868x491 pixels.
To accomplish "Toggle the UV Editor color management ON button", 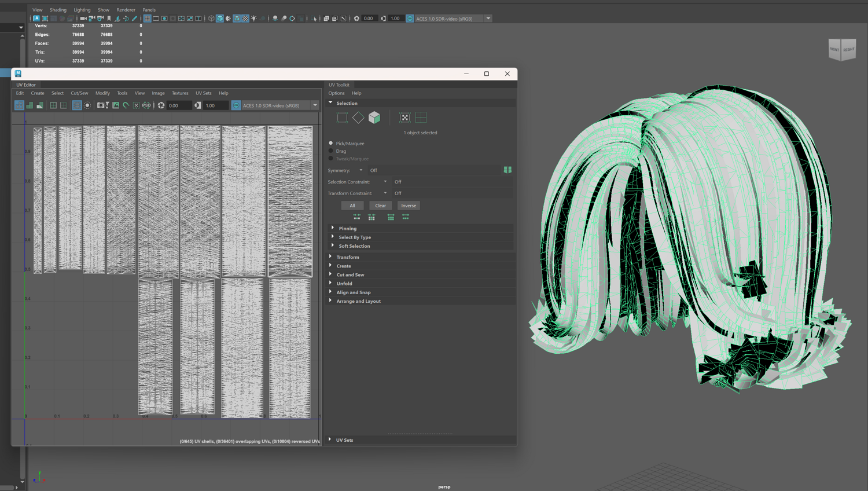I will (x=236, y=105).
